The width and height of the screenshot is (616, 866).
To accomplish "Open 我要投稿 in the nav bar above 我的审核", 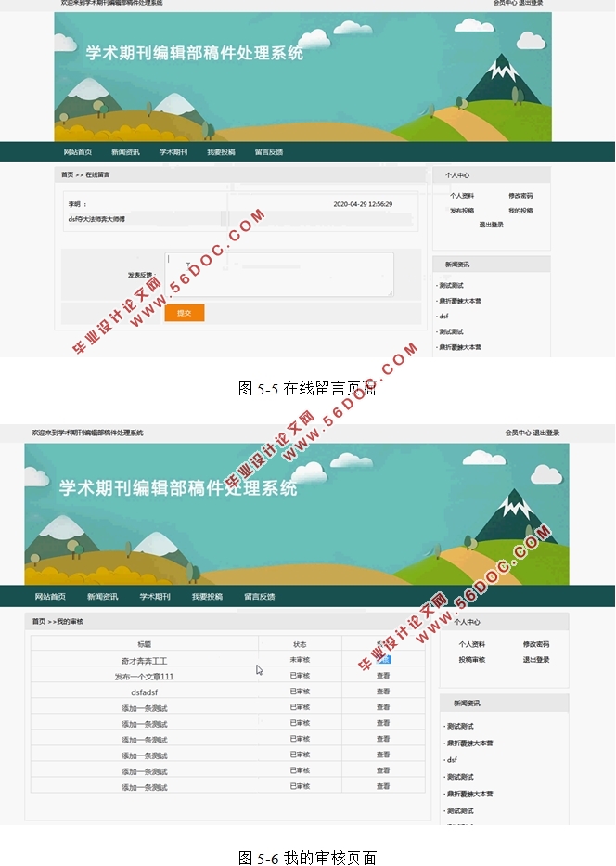I will (x=207, y=597).
